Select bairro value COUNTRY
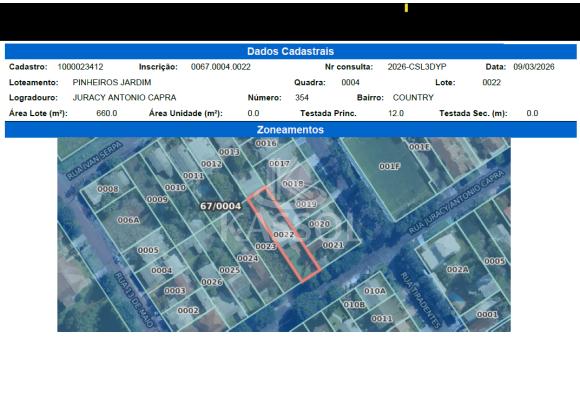The width and height of the screenshot is (580, 400). [413, 98]
